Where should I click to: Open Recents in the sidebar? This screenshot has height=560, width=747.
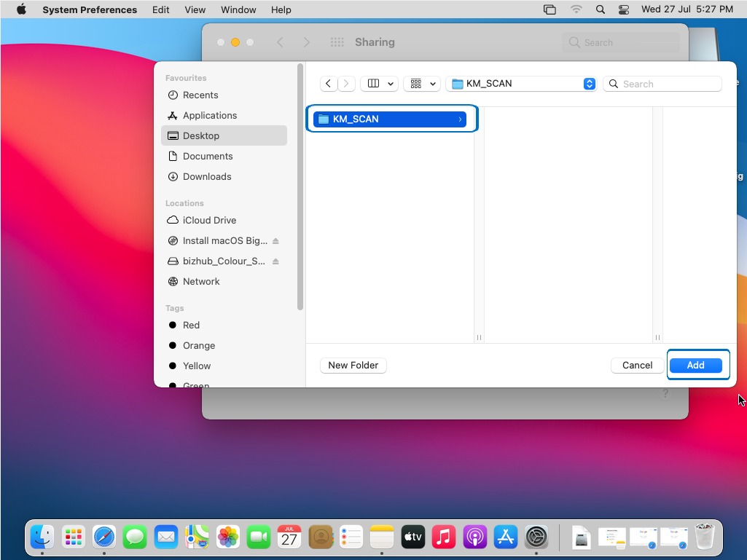[200, 95]
